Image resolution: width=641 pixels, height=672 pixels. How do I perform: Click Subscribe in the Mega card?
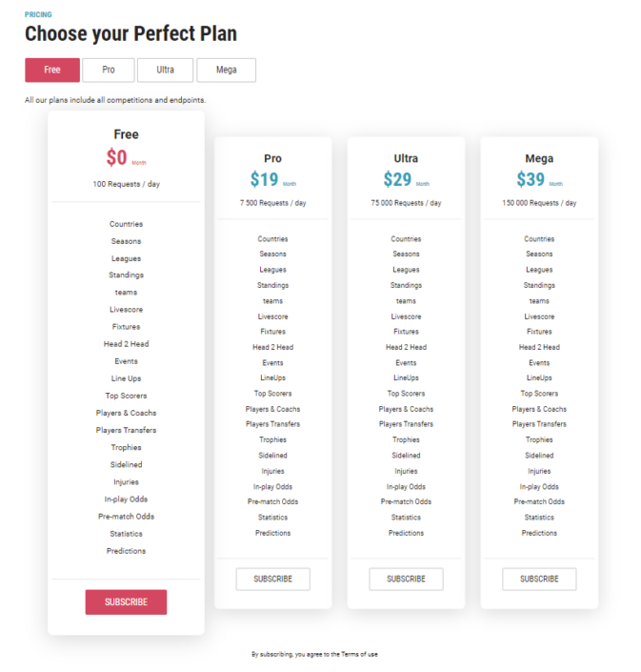coord(539,579)
